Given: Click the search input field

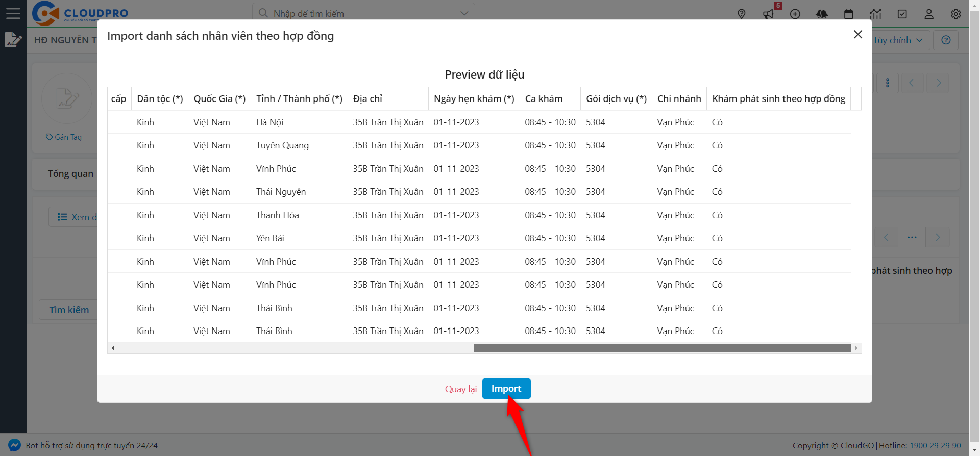Looking at the screenshot, I should point(364,13).
